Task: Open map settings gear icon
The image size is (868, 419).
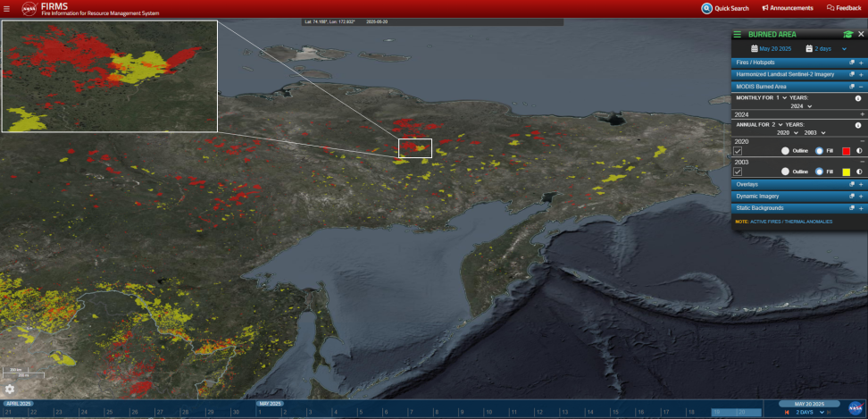Action: point(10,390)
